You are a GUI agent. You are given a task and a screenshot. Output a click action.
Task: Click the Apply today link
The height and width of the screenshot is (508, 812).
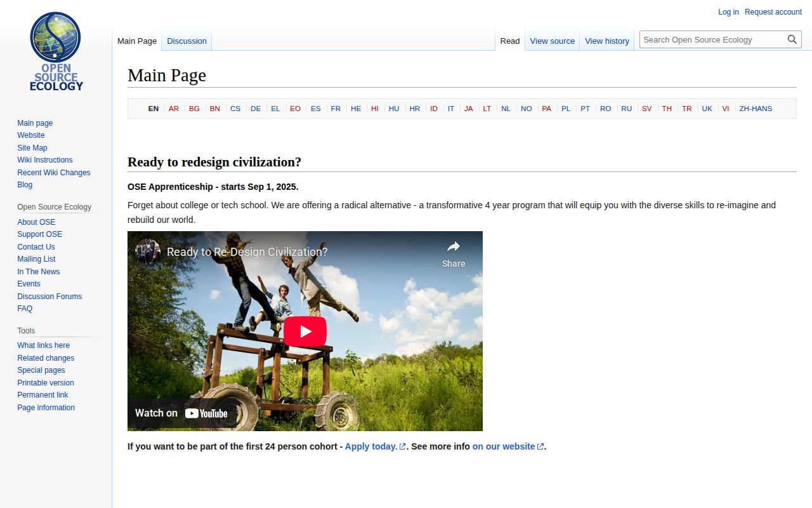coord(370,446)
